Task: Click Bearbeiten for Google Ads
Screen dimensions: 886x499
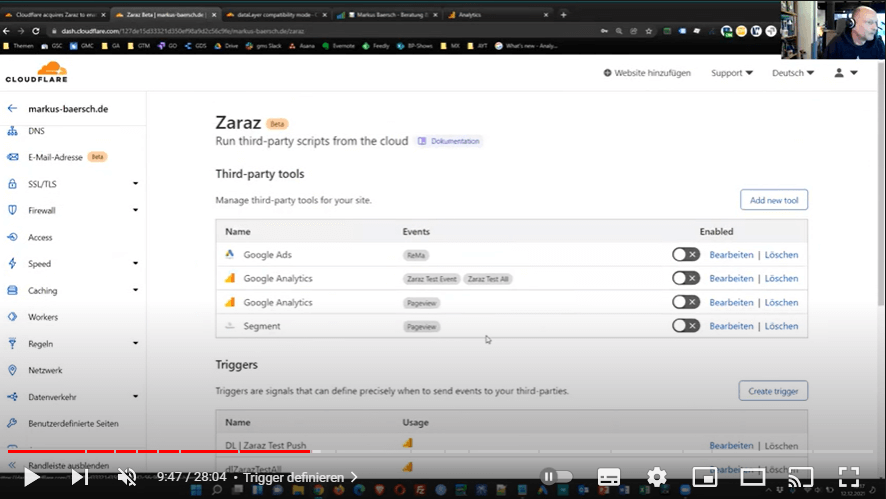Action: pos(731,255)
